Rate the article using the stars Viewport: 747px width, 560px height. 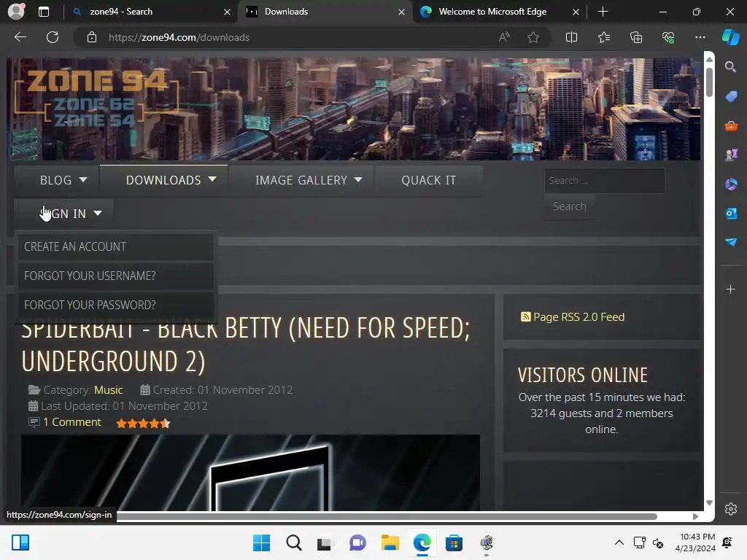click(143, 423)
